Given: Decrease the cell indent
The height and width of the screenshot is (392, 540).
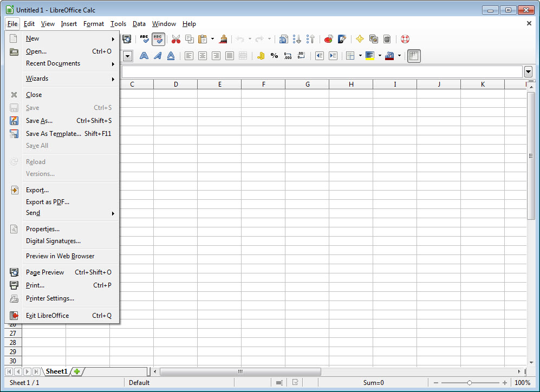Looking at the screenshot, I should pyautogui.click(x=320, y=56).
